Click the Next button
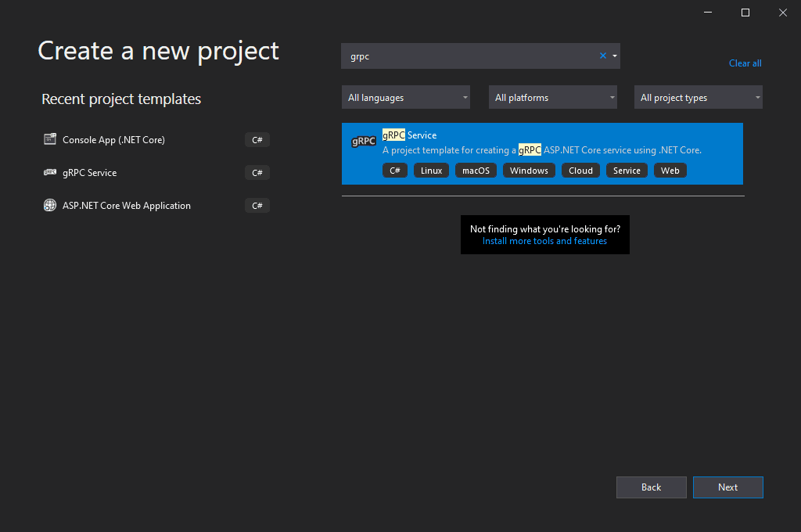This screenshot has width=801, height=532. point(727,487)
